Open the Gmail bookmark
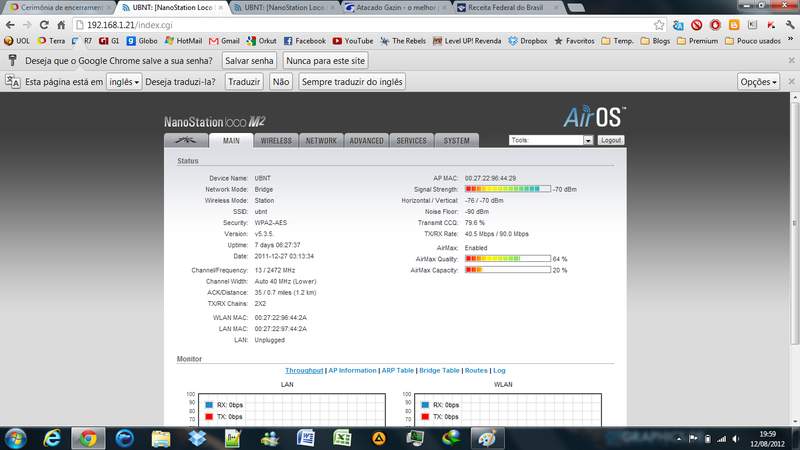800x450 pixels. pyautogui.click(x=224, y=41)
